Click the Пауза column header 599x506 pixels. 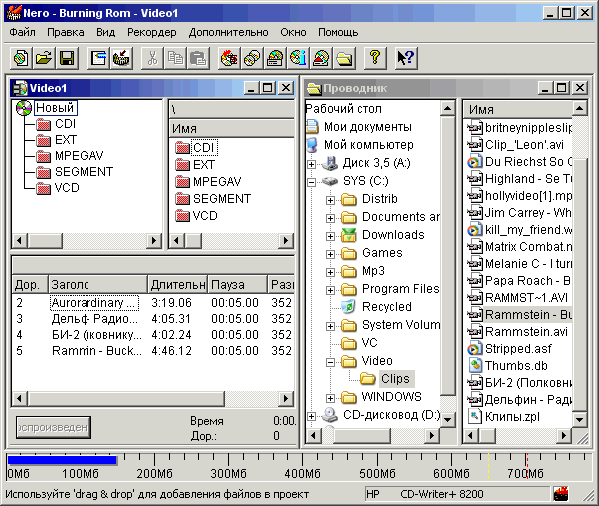[237, 285]
